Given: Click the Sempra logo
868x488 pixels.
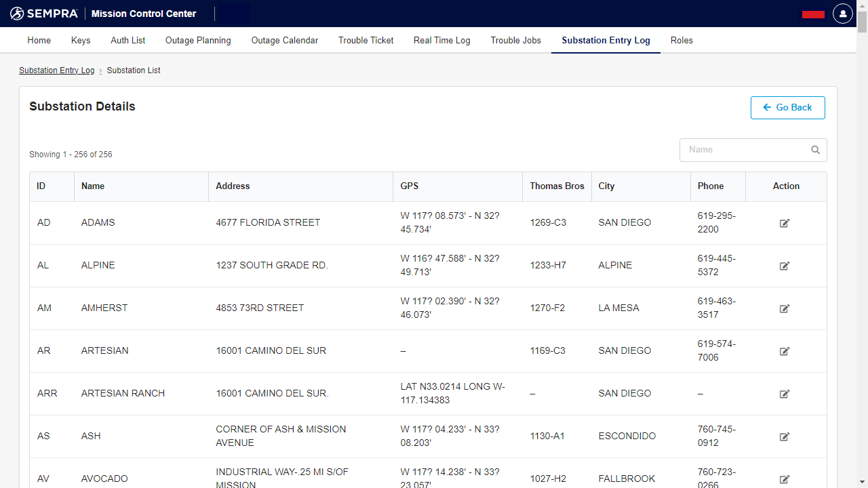Looking at the screenshot, I should coord(44,14).
